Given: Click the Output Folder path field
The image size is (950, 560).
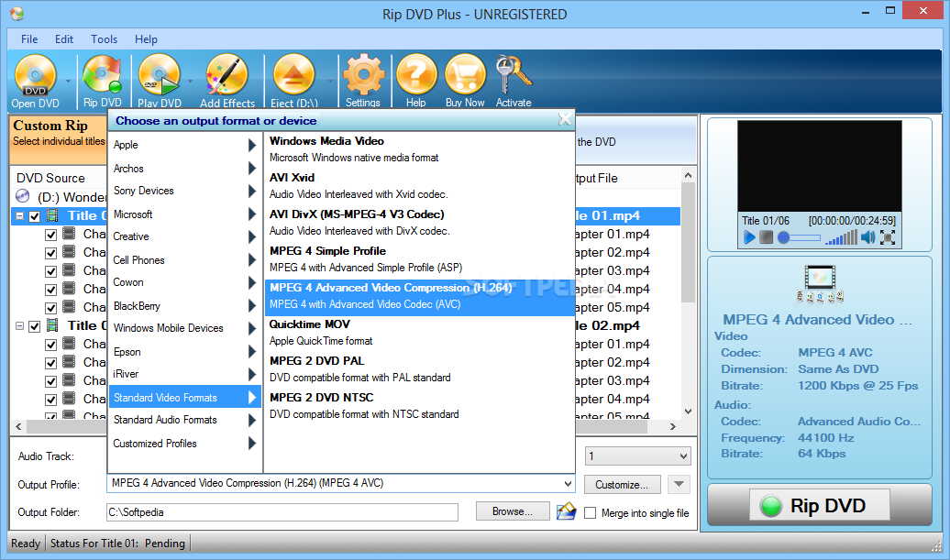Looking at the screenshot, I should (282, 512).
